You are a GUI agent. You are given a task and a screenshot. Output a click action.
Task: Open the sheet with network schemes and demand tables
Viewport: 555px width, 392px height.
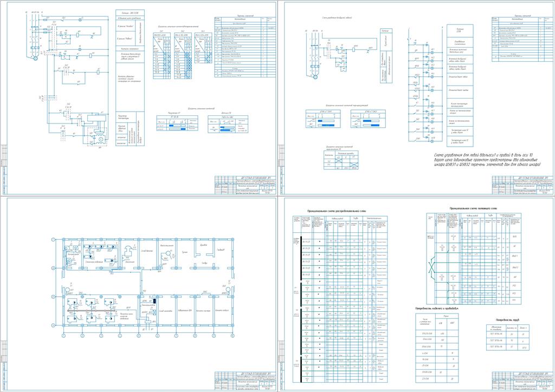[x=416, y=294]
